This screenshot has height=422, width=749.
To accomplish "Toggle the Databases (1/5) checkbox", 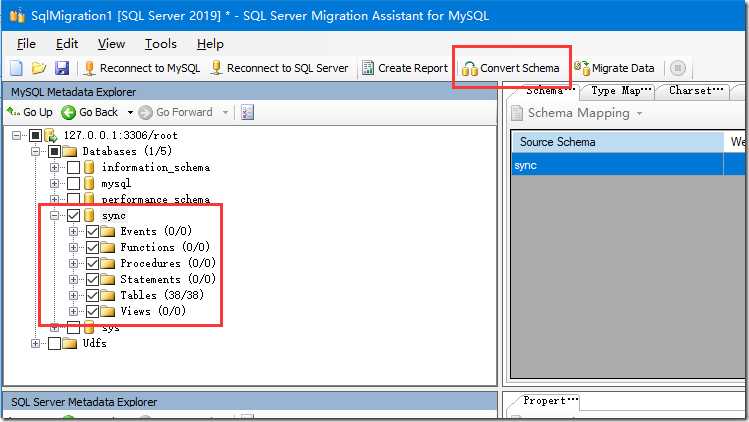I will click(54, 151).
